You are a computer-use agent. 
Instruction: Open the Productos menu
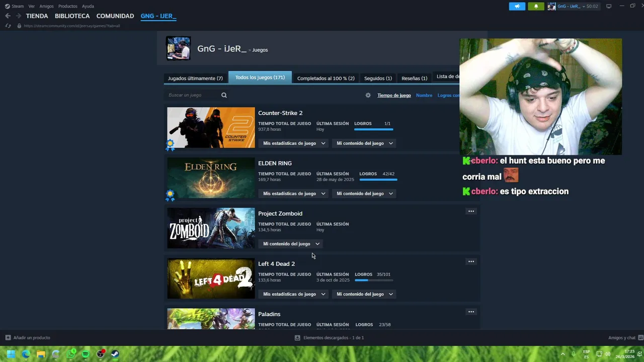[68, 6]
